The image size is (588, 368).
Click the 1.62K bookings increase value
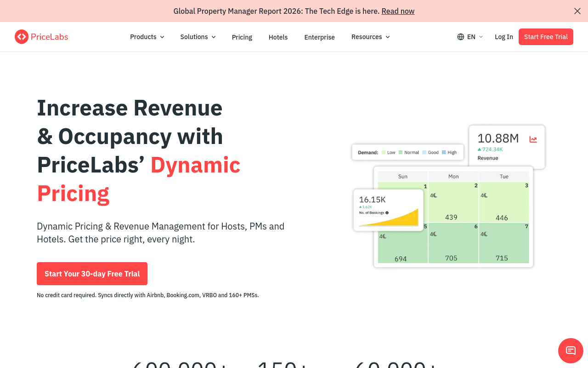pyautogui.click(x=367, y=207)
